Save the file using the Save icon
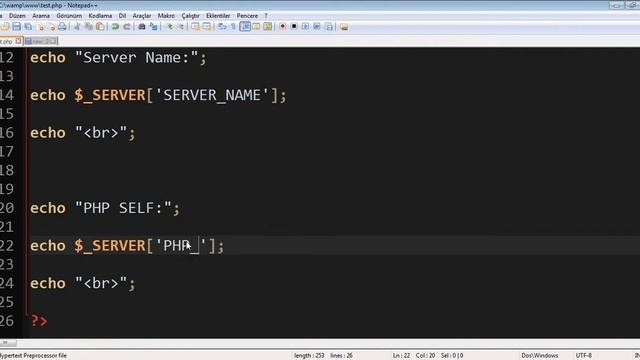 pyautogui.click(x=16, y=27)
